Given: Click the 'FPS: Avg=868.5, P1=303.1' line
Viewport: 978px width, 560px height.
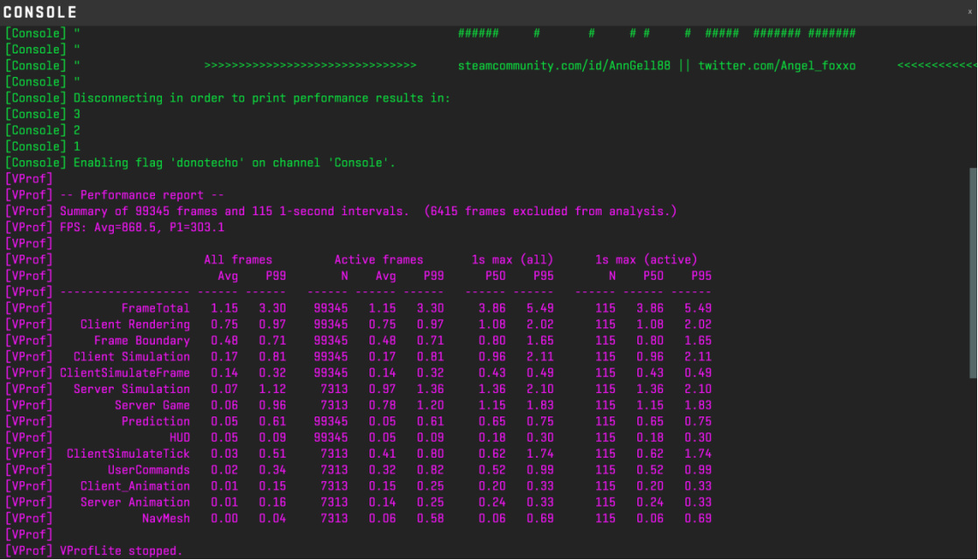Looking at the screenshot, I should coord(115,227).
